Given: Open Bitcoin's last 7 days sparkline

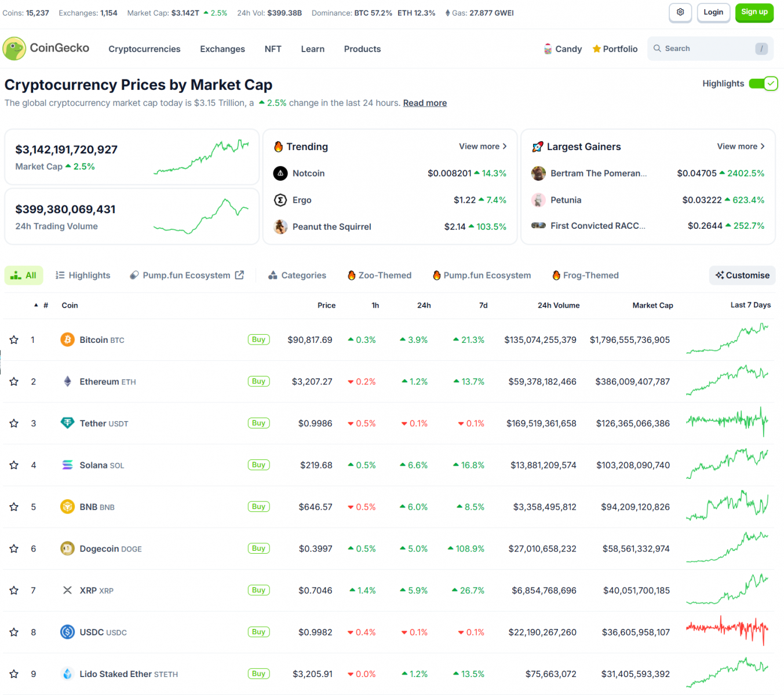Looking at the screenshot, I should (x=728, y=338).
